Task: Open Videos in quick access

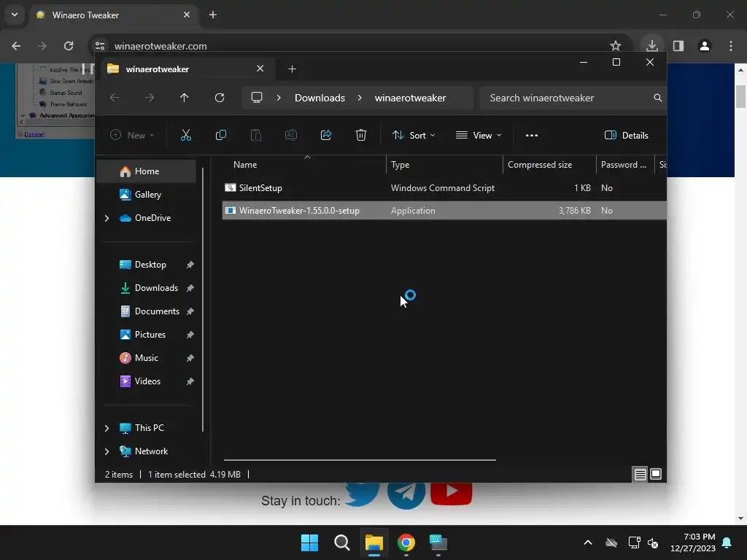Action: [x=147, y=381]
